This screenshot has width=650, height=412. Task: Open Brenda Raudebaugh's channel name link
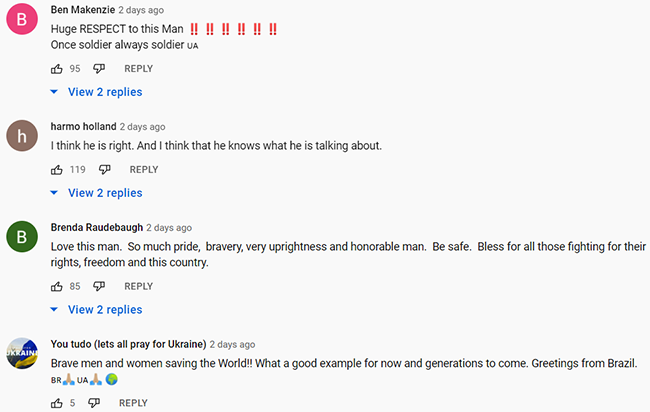(x=97, y=228)
